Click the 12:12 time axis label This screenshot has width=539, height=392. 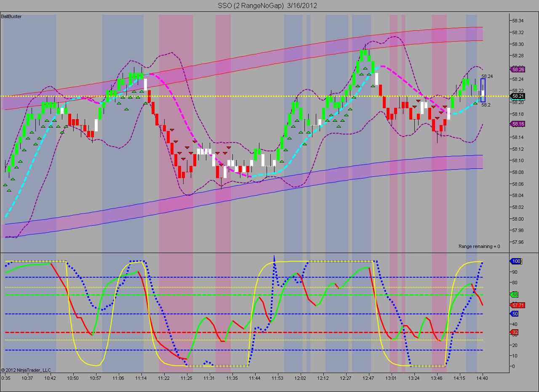point(323,378)
